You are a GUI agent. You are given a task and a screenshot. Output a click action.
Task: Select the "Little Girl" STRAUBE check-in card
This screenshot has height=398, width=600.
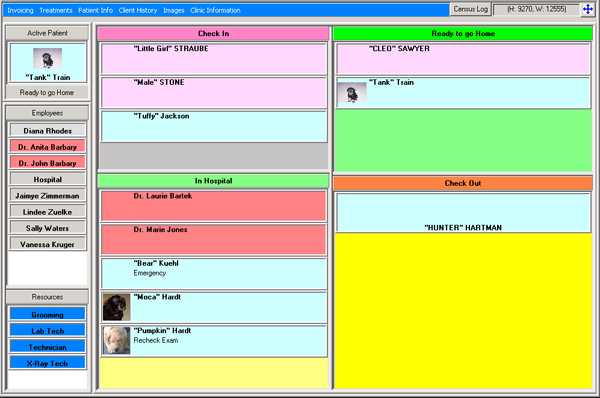214,59
